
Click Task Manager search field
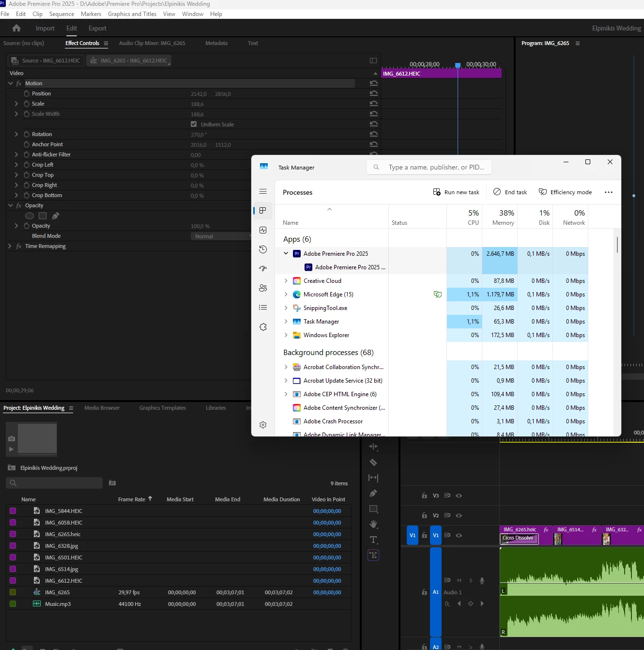point(429,167)
